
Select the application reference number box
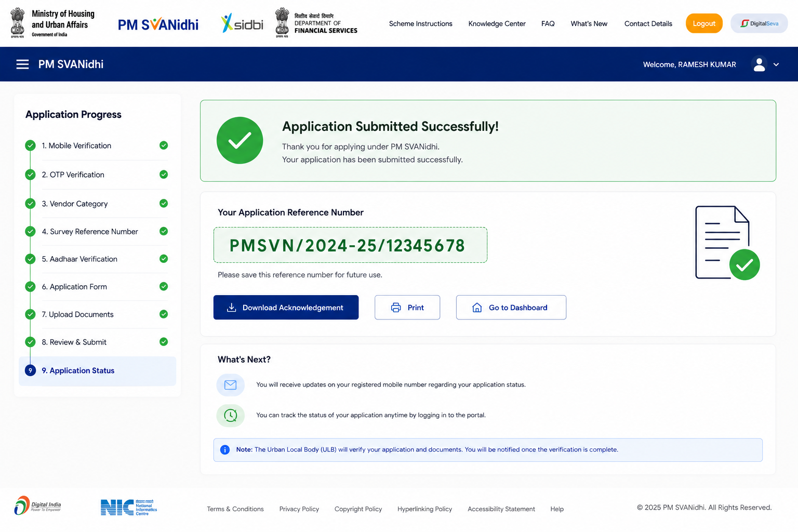click(350, 245)
